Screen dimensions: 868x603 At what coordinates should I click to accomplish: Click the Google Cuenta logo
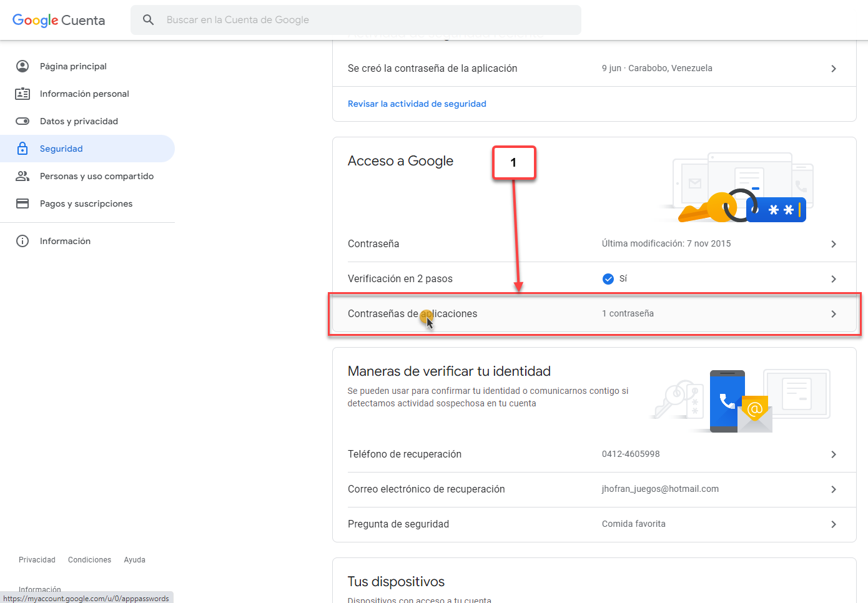tap(59, 20)
